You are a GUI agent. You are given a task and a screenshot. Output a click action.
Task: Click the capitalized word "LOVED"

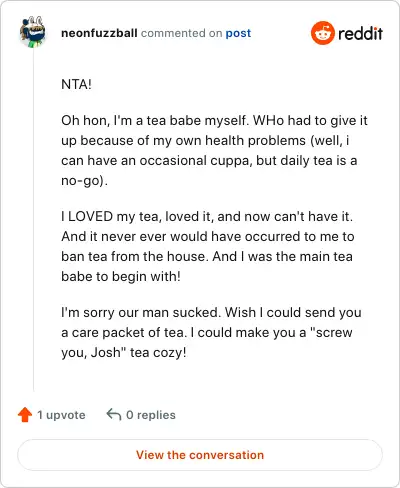90,217
